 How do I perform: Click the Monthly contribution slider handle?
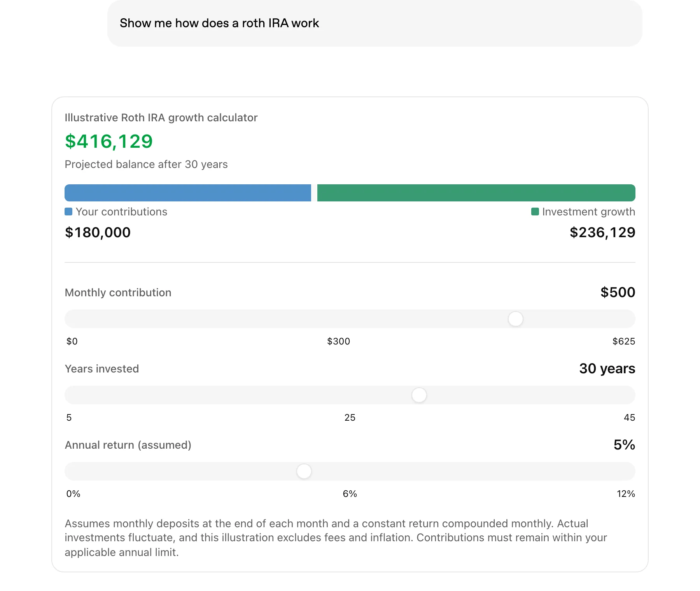point(516,319)
